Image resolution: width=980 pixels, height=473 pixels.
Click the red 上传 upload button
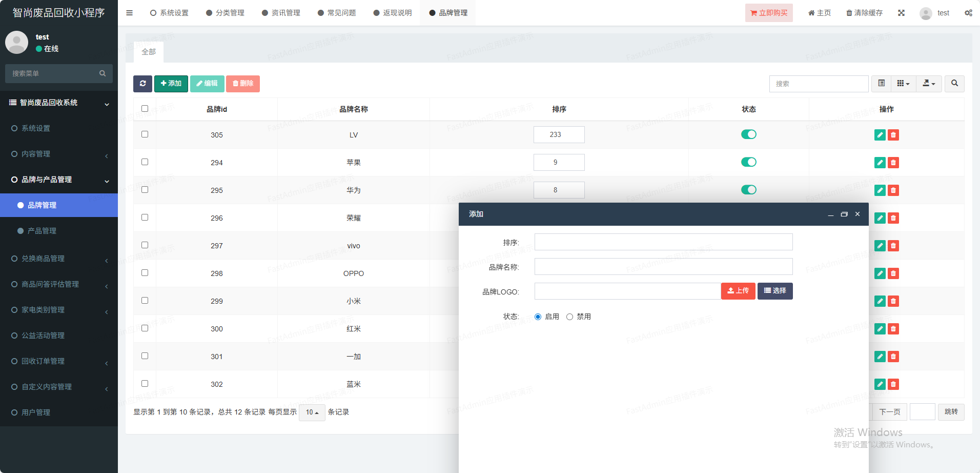(x=738, y=291)
